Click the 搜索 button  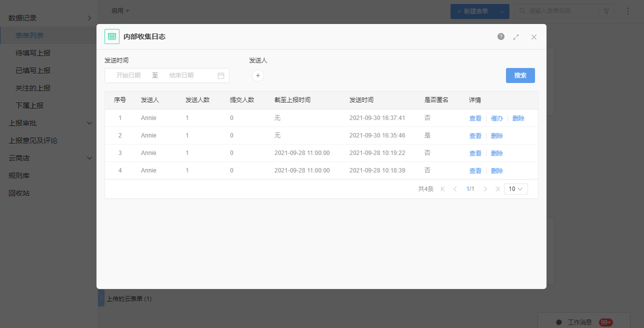click(520, 75)
